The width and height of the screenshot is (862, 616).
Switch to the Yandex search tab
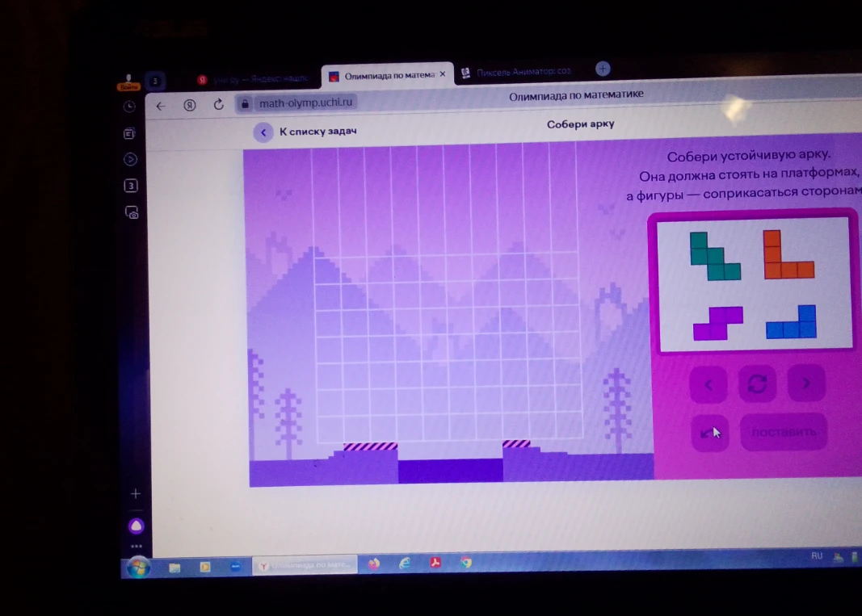tap(253, 79)
